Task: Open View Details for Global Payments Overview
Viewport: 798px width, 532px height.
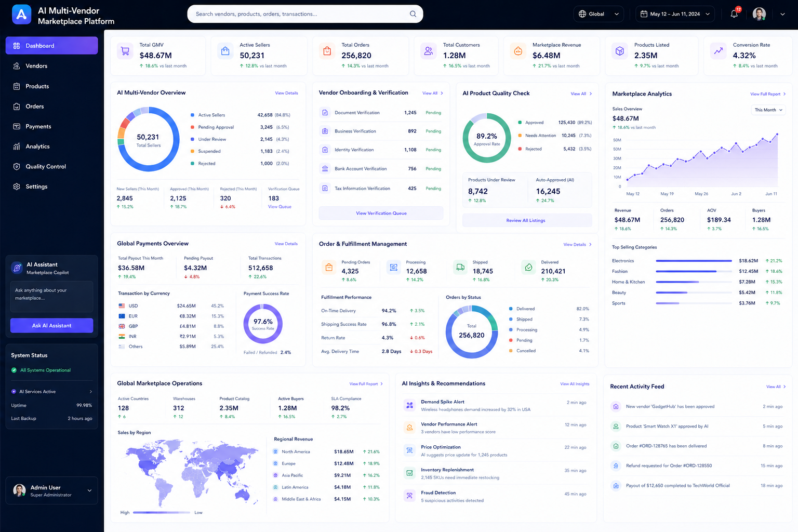Action: (x=286, y=244)
